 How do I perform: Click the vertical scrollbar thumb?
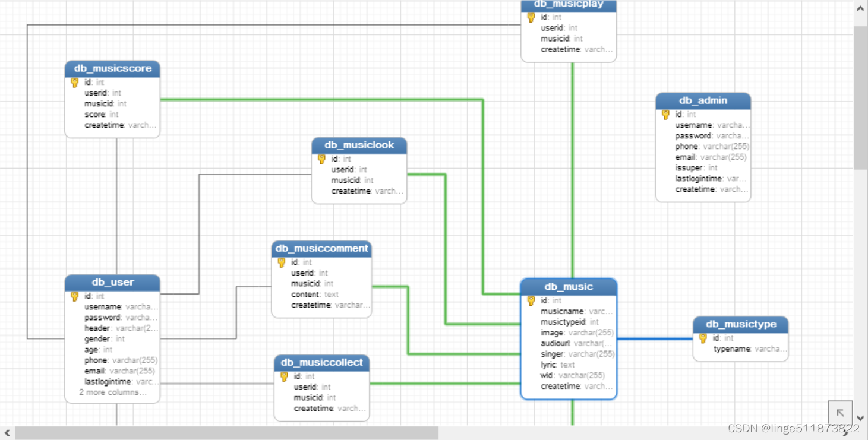coord(860,97)
